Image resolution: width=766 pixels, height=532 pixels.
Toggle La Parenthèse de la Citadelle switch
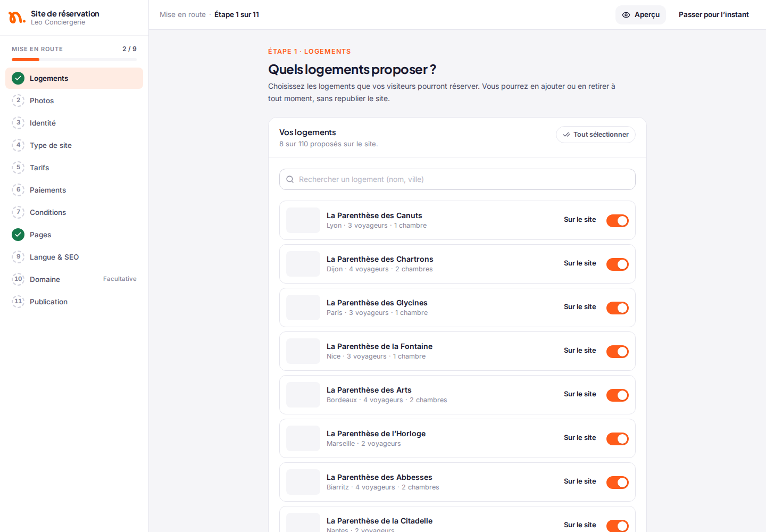click(618, 526)
